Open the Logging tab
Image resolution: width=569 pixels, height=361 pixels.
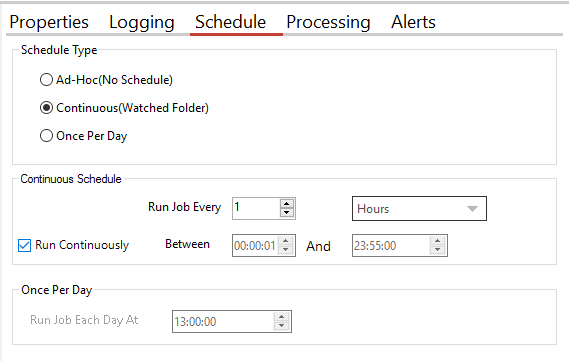[142, 22]
